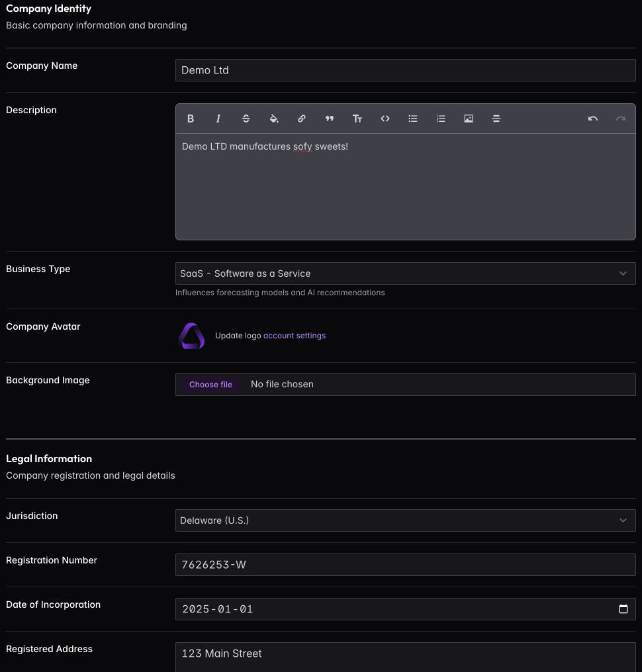Insert a code block using code icon
The image size is (642, 672).
pyautogui.click(x=385, y=119)
